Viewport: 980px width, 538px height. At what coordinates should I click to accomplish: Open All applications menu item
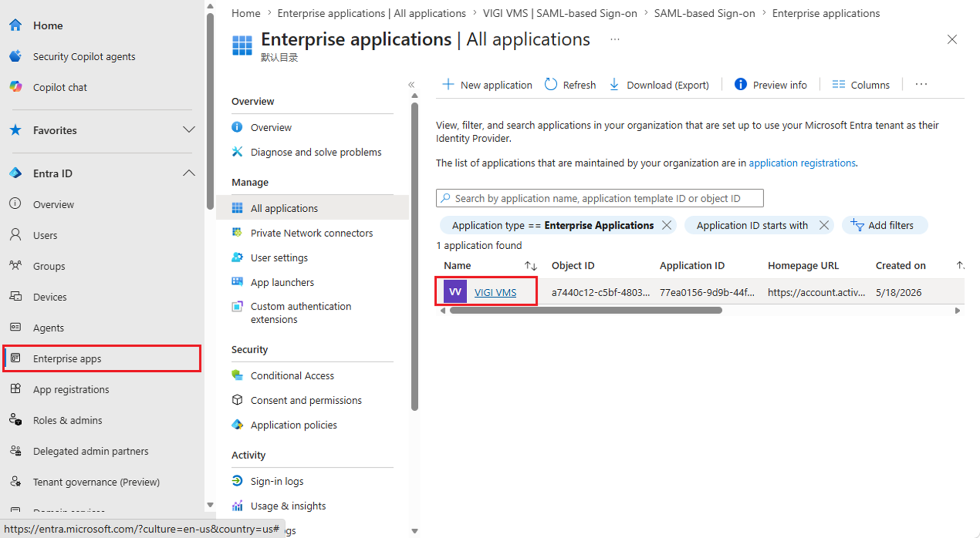click(x=312, y=208)
